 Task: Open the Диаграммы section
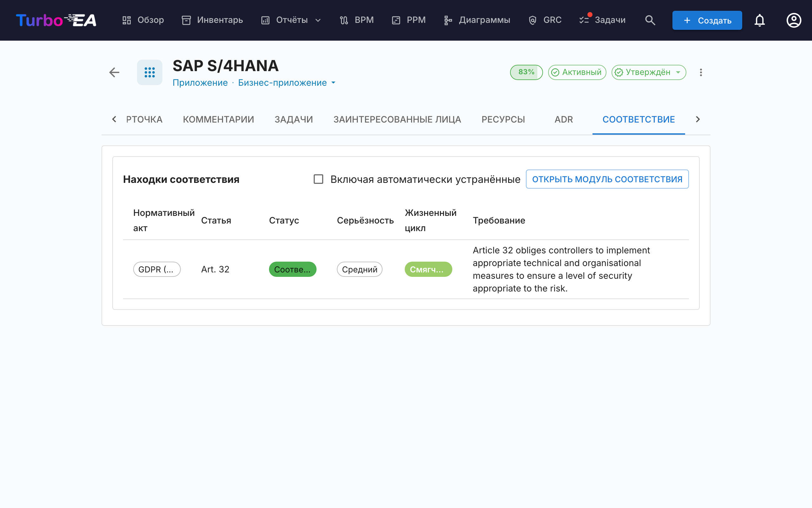pos(476,20)
